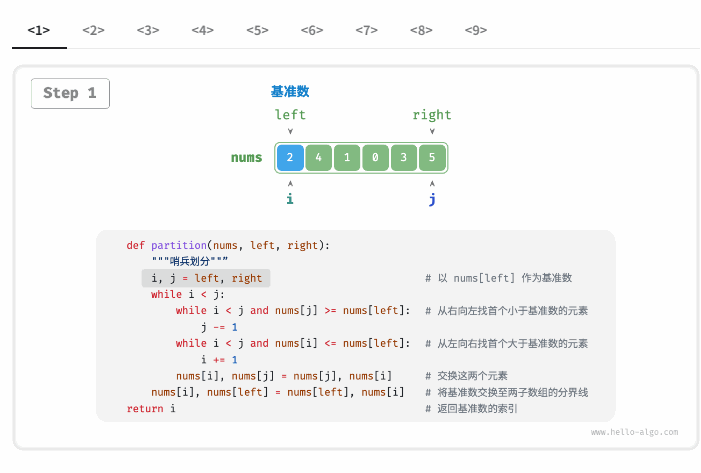The image size is (701, 473).
Task: Click the 'j -= 1' code line
Action: (x=220, y=327)
